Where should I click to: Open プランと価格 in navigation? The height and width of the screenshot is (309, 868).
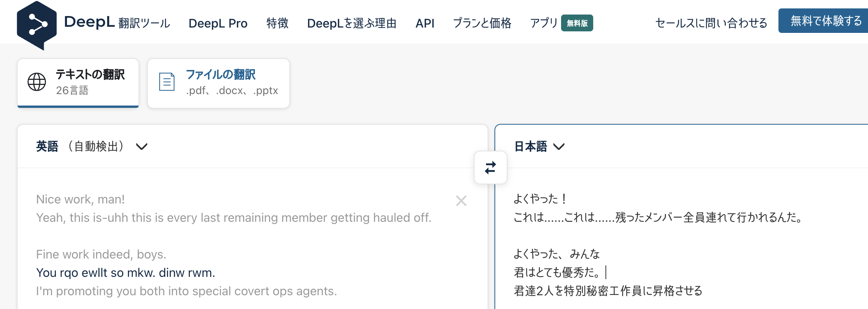[x=482, y=23]
